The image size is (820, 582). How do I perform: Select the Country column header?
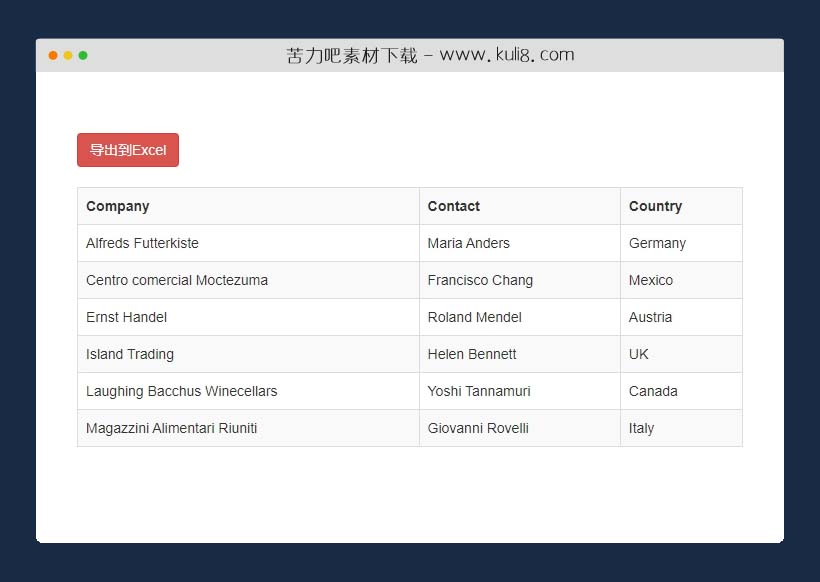coord(655,206)
